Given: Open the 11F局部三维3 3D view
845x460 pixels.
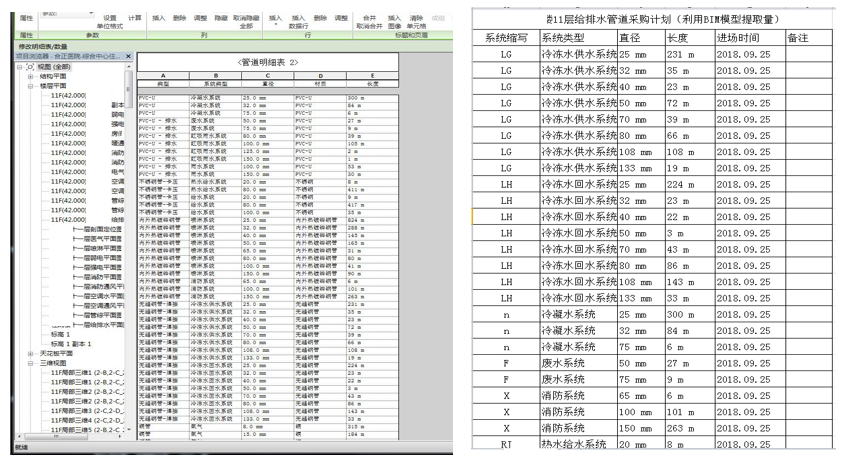Looking at the screenshot, I should 87,410.
